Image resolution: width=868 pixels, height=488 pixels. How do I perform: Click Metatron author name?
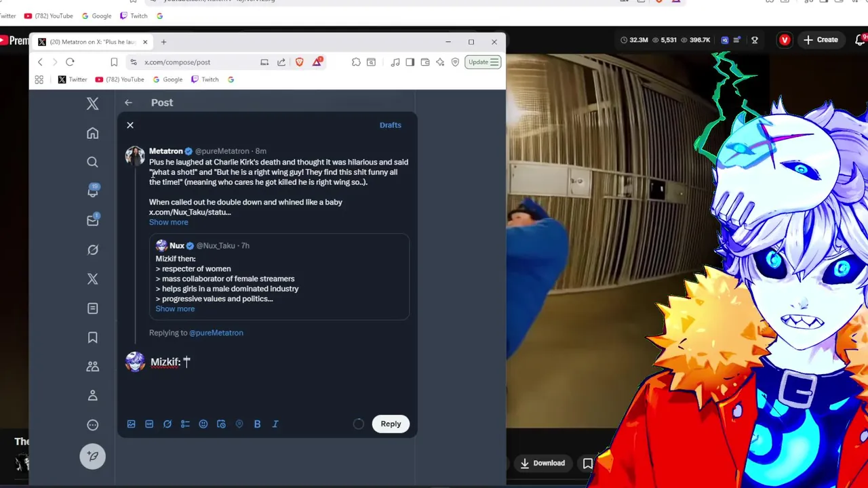pyautogui.click(x=165, y=151)
